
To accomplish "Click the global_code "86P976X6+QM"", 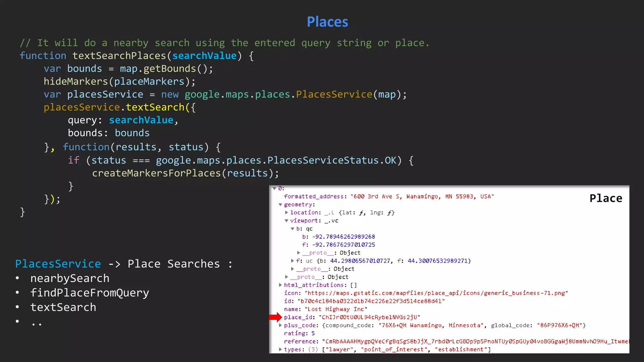I will (x=560, y=325).
